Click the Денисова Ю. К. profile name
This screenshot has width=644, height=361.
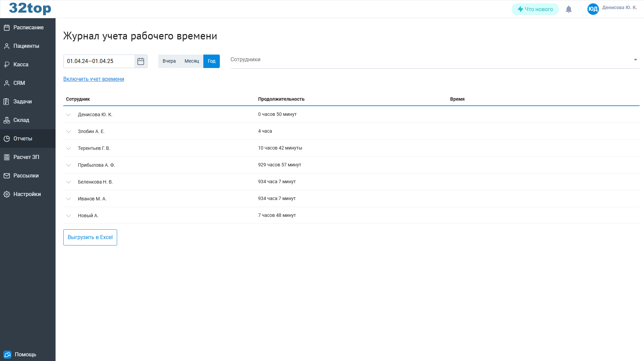(619, 8)
